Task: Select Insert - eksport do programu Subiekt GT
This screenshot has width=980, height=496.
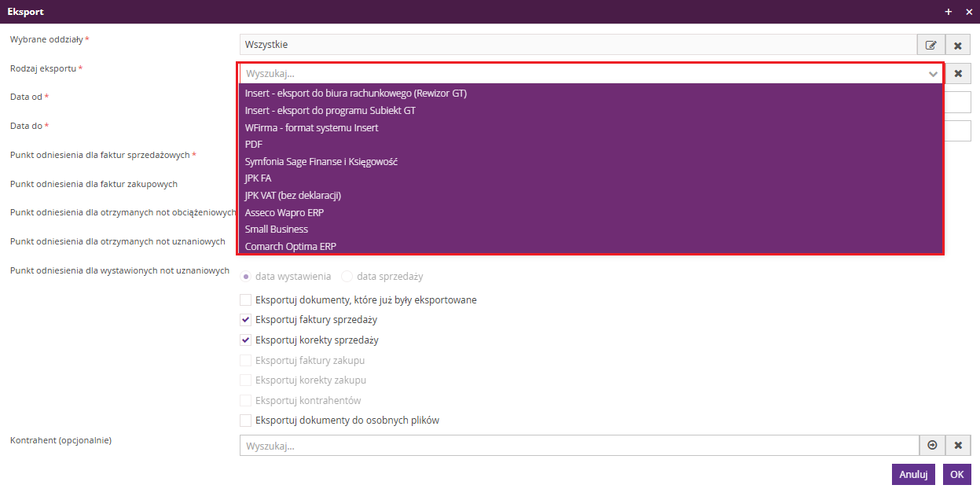Action: pos(590,110)
